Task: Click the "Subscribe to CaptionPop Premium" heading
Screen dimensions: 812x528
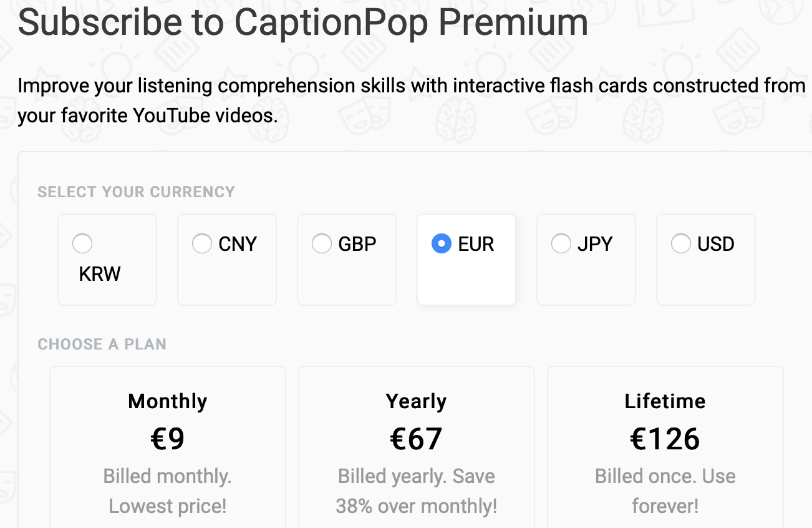Action: coord(303,22)
